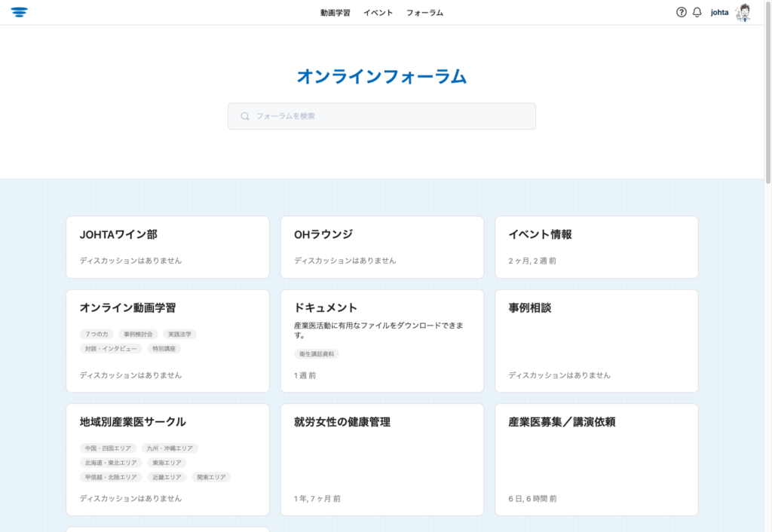Click the フォーラムを検索 search field

tap(392, 116)
